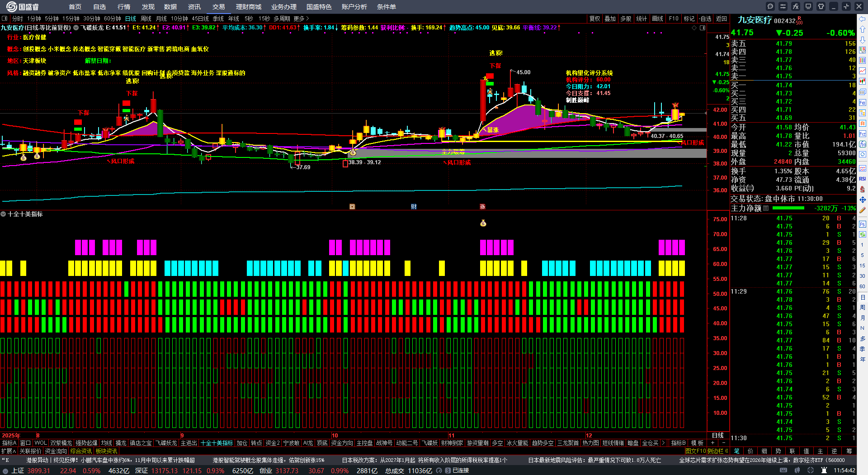
Task: Click the down arrow icon in right sidebar
Action: pyautogui.click(x=863, y=39)
